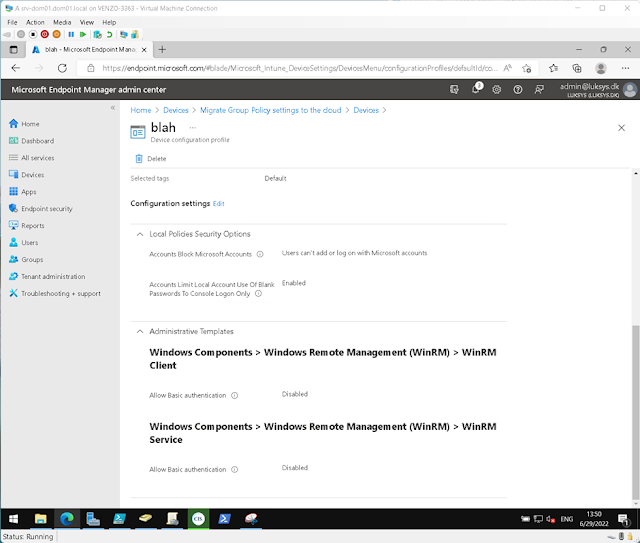
Task: Open ellipsis menu next to blah title
Action: [193, 128]
